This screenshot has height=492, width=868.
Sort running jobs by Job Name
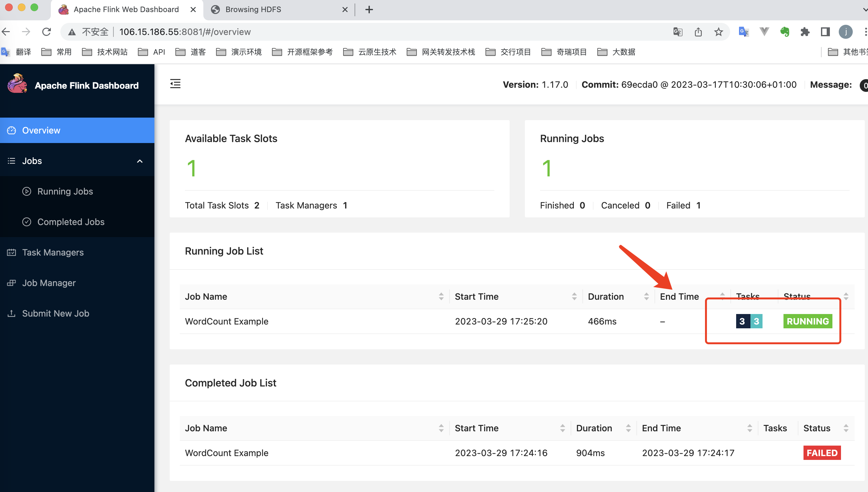tap(441, 296)
